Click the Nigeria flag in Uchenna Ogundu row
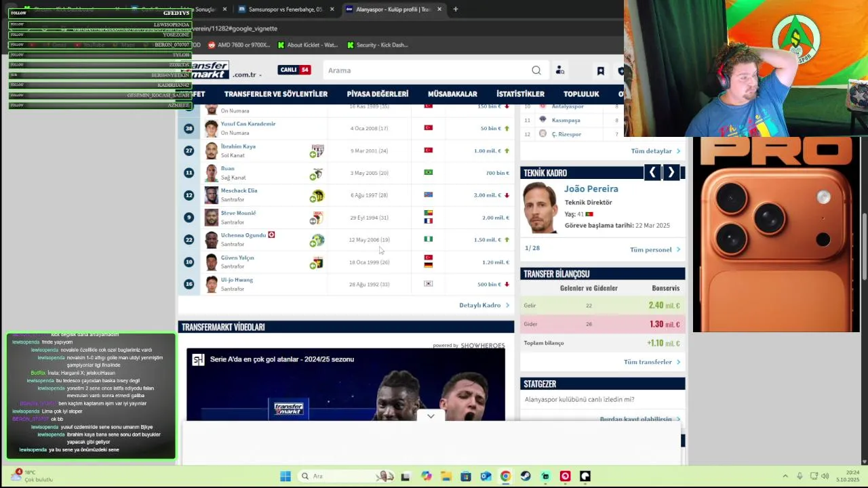The image size is (868, 488). click(428, 239)
